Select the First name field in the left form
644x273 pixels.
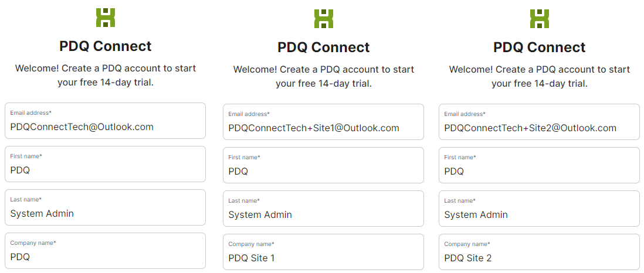point(105,164)
